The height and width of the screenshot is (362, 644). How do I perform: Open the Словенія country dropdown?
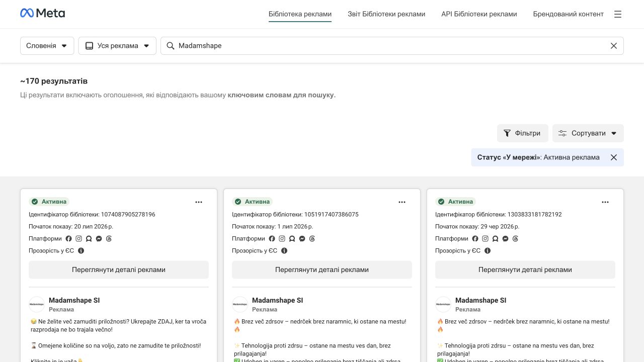[x=47, y=46]
